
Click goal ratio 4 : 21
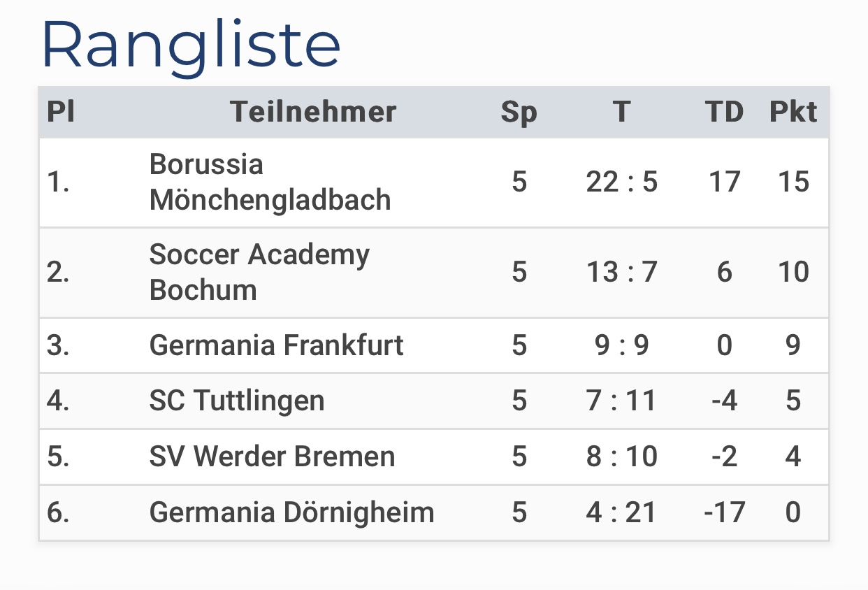[622, 513]
